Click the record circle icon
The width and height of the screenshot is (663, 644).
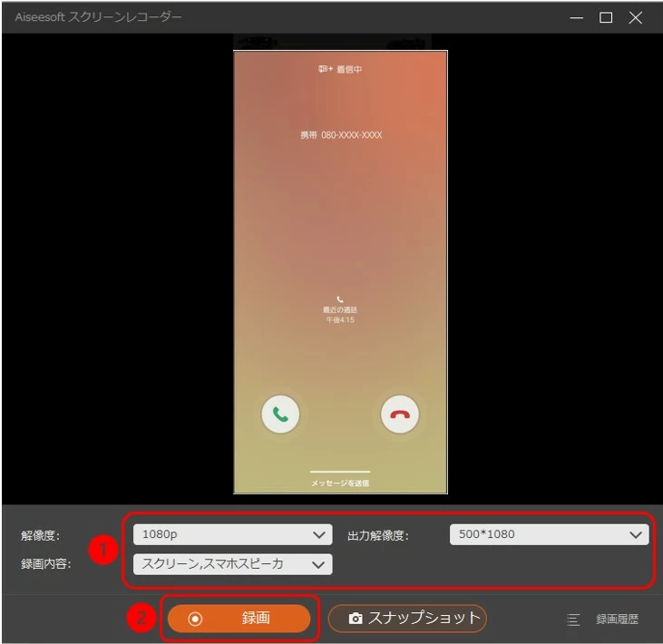(x=195, y=619)
